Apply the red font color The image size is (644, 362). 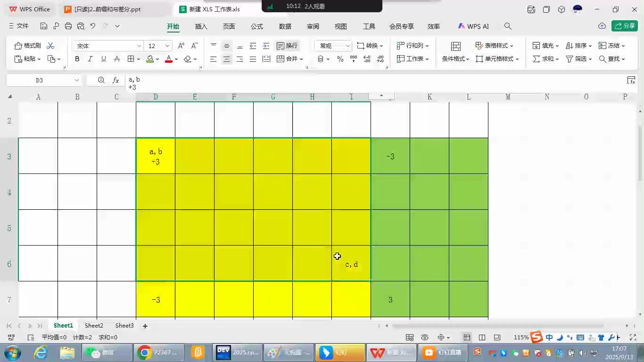click(169, 59)
